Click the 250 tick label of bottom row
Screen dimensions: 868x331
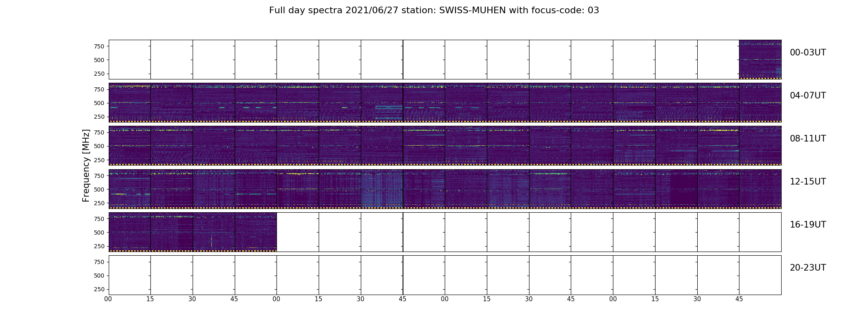99,289
